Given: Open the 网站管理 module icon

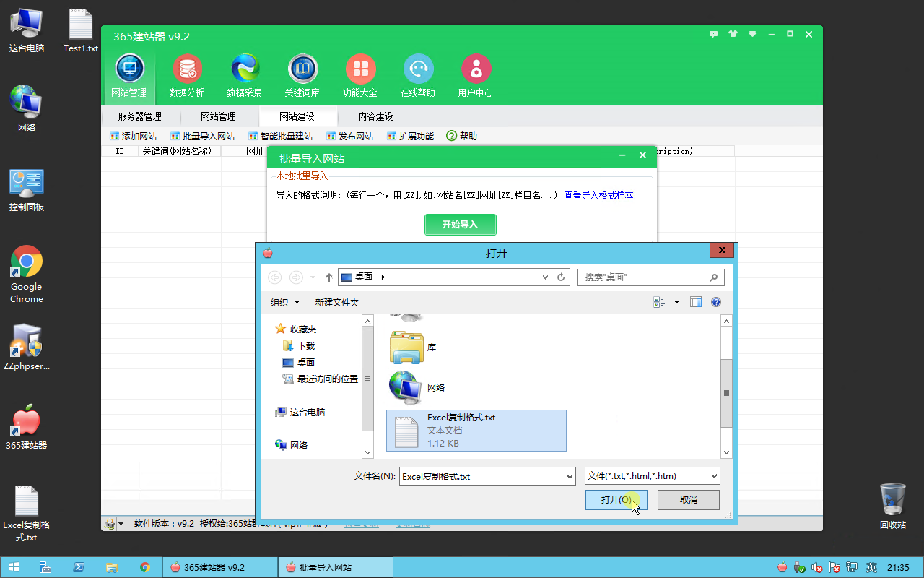Looking at the screenshot, I should tap(129, 76).
